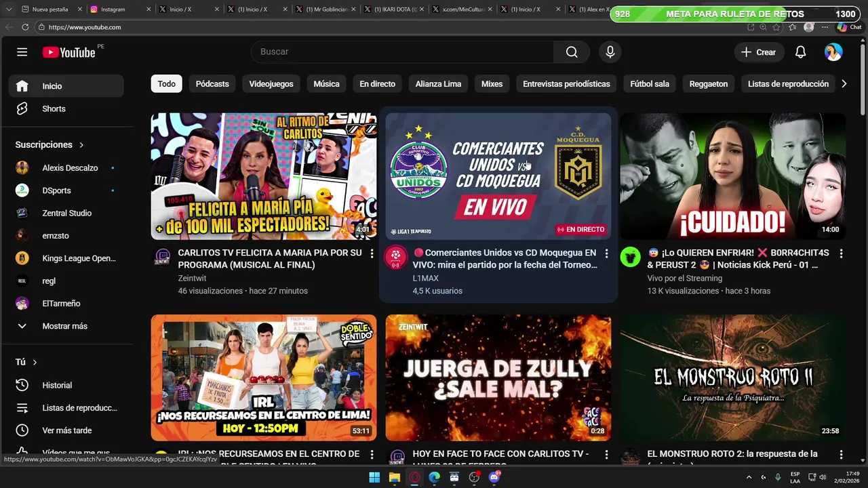Open options for HOY EN FACE TO FACE video
This screenshot has height=488, width=868.
pos(606,455)
